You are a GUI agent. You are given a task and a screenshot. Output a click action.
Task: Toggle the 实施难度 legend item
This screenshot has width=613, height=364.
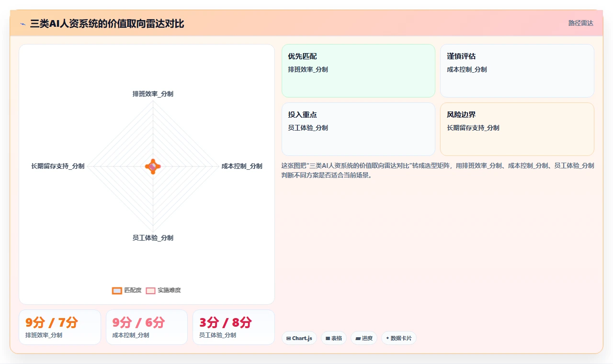coord(163,290)
